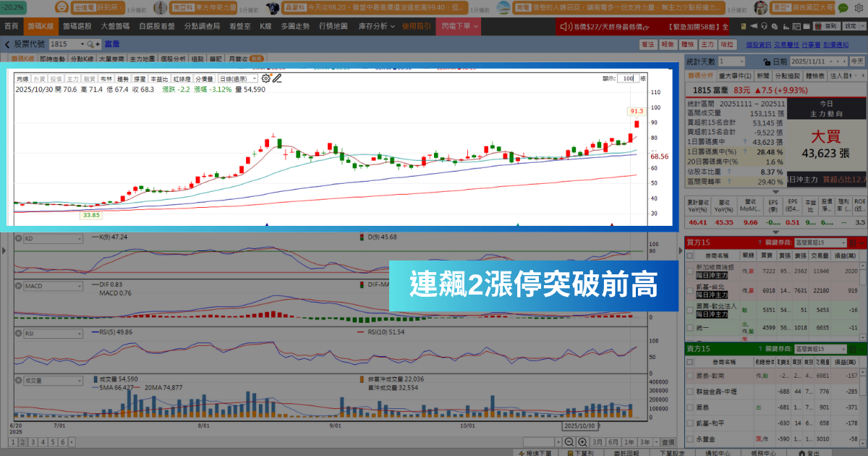Screen dimensions: 868x456
Task: Open the 大盤籌碼 menu
Action: tap(115, 26)
